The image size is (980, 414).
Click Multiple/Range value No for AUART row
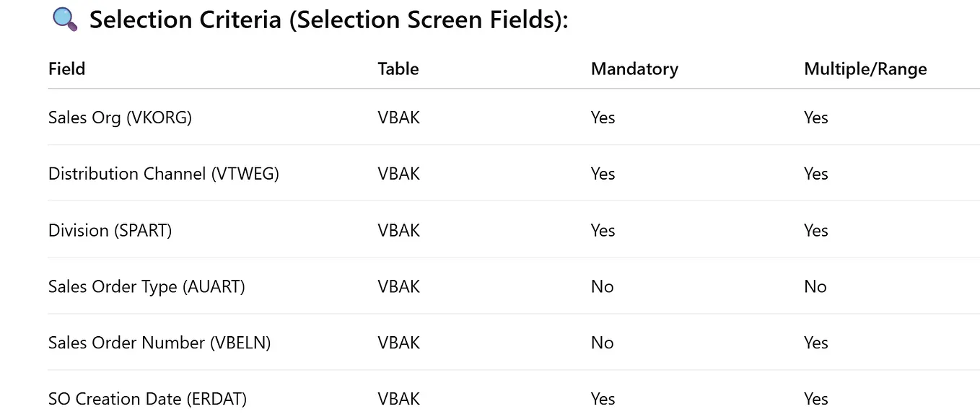pyautogui.click(x=815, y=287)
